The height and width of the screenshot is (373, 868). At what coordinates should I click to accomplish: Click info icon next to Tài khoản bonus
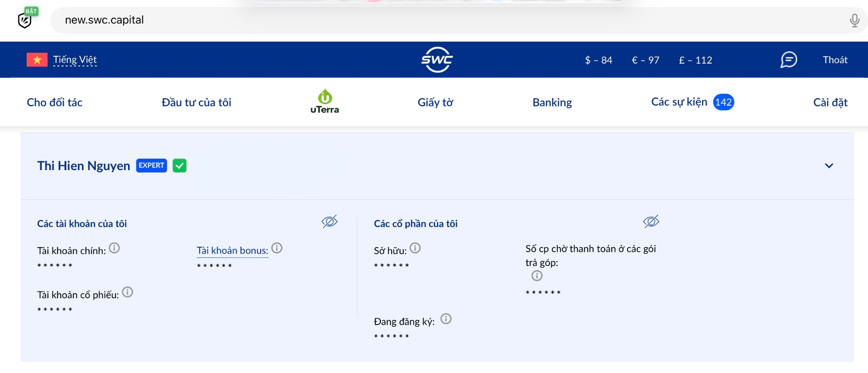[277, 248]
